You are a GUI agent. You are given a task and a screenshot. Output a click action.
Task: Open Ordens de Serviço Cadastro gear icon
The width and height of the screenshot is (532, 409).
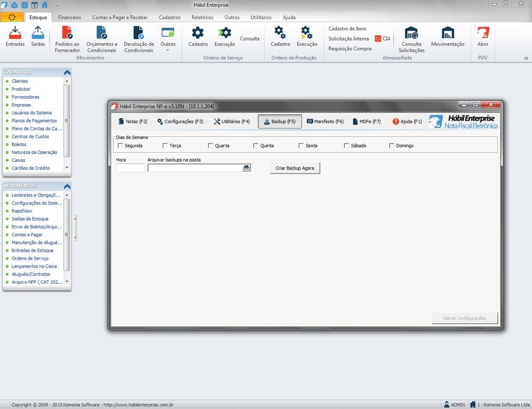(x=198, y=33)
